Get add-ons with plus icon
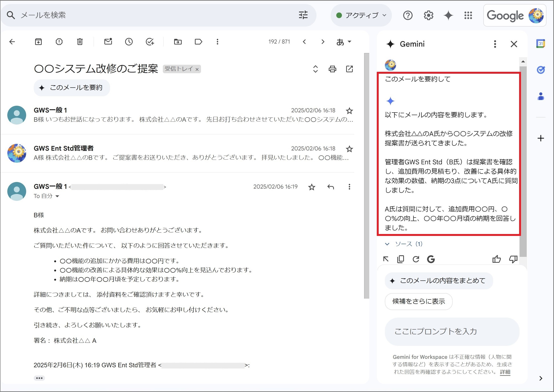Image resolution: width=554 pixels, height=392 pixels. (541, 138)
